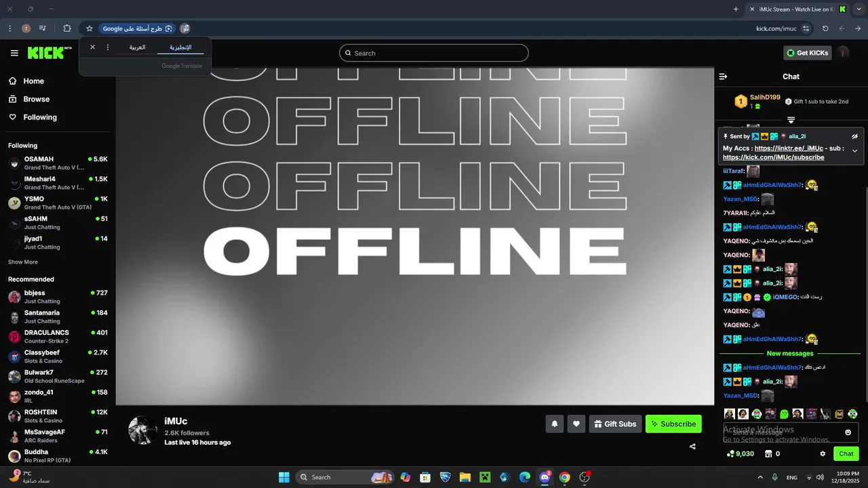Click SalihD199 top gifter name
Image resolution: width=868 pixels, height=488 pixels.
[765, 98]
